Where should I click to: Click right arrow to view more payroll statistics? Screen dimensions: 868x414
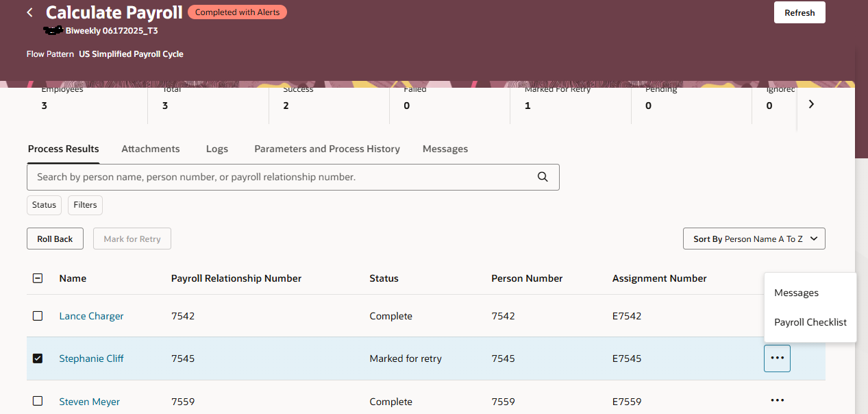point(811,103)
